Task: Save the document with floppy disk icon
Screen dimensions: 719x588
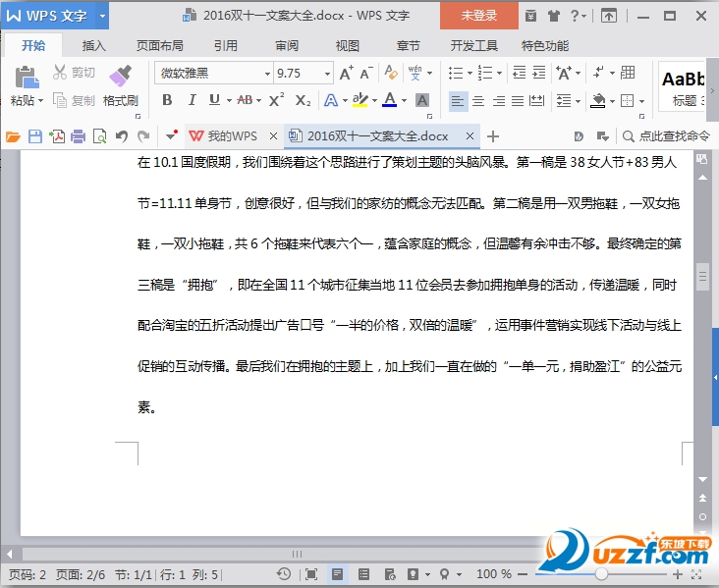Action: click(x=34, y=136)
